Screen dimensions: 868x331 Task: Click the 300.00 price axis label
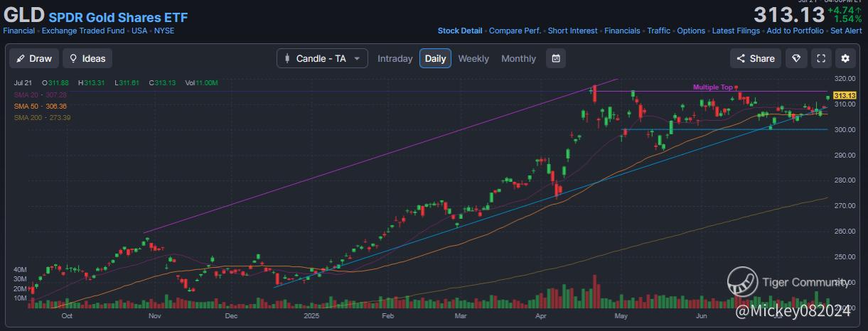pos(845,130)
